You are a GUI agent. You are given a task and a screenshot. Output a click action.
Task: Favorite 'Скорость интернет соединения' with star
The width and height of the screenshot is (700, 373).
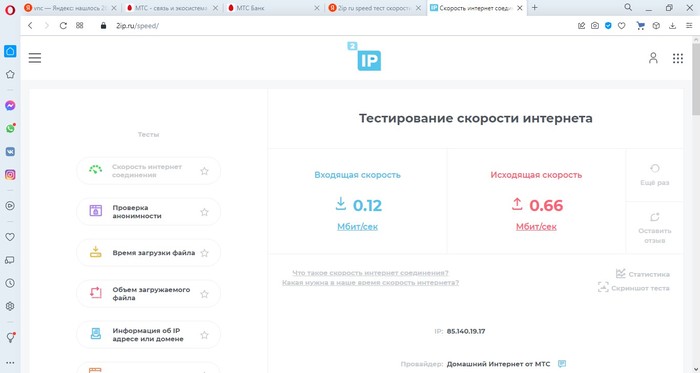204,171
